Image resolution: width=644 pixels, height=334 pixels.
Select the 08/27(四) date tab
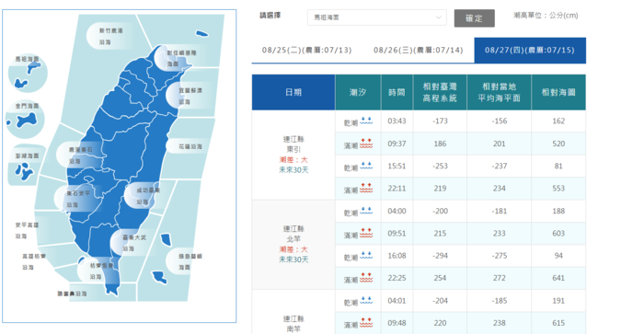530,50
